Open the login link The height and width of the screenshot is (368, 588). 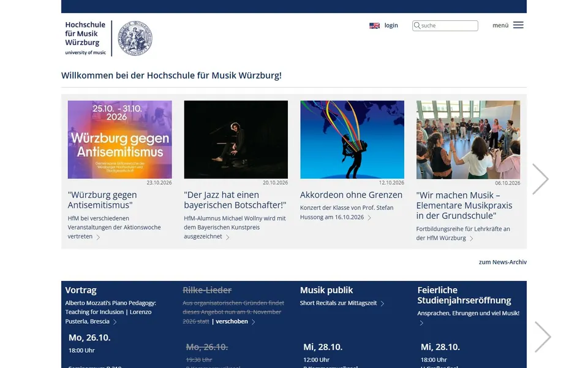[x=391, y=25]
